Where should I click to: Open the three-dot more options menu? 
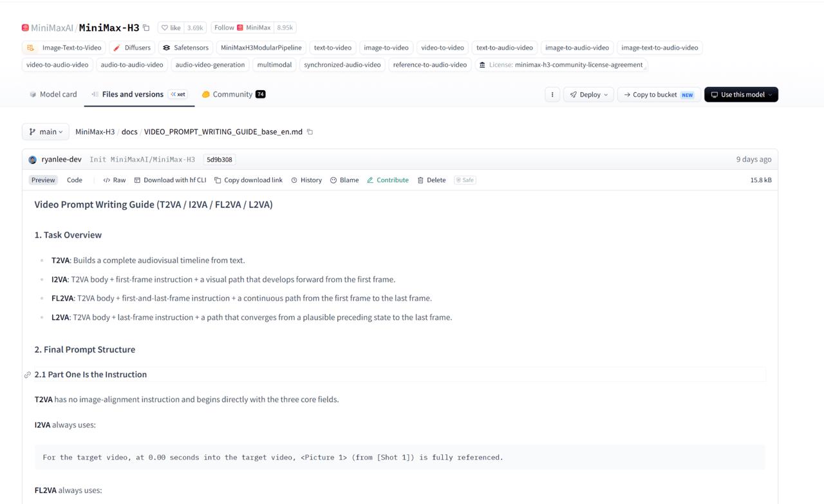[x=552, y=95]
